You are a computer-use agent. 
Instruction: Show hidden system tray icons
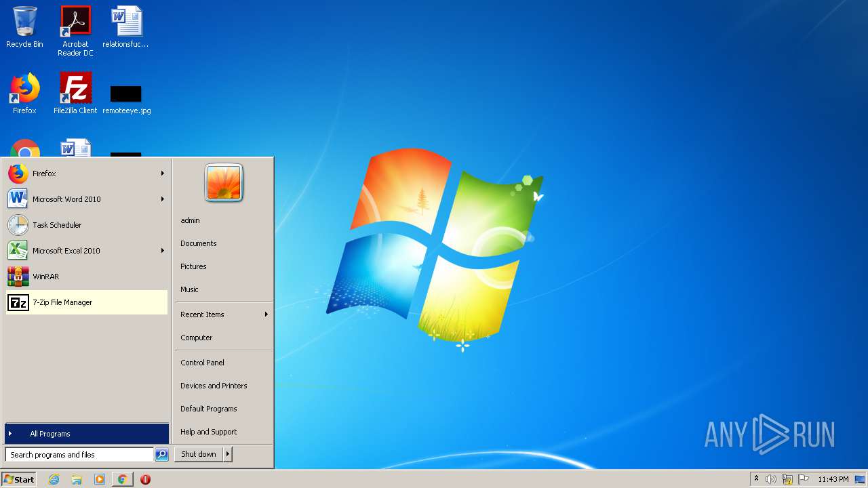pos(756,479)
